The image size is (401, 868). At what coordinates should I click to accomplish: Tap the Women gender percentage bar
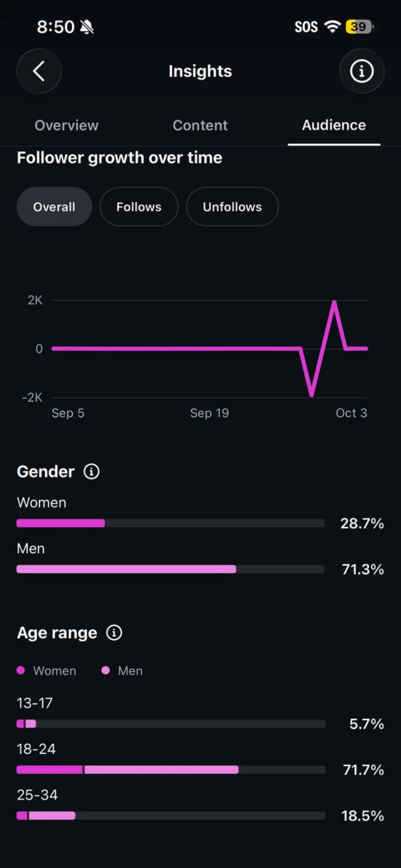170,523
